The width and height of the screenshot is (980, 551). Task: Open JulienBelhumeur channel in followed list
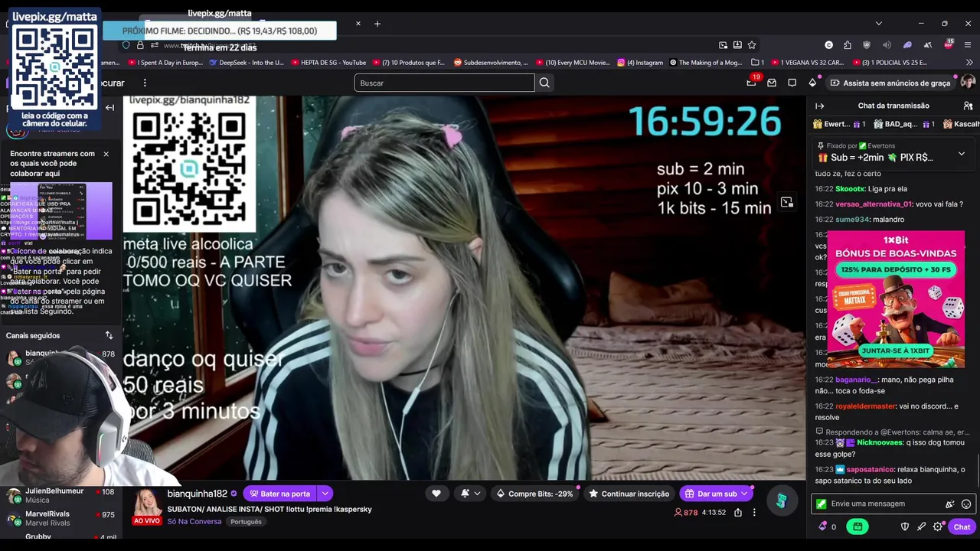(60, 495)
